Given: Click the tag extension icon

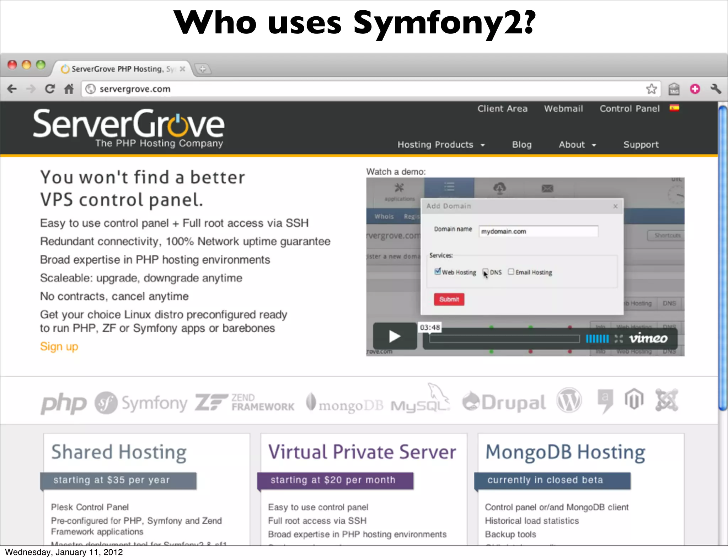Looking at the screenshot, I should [x=674, y=89].
